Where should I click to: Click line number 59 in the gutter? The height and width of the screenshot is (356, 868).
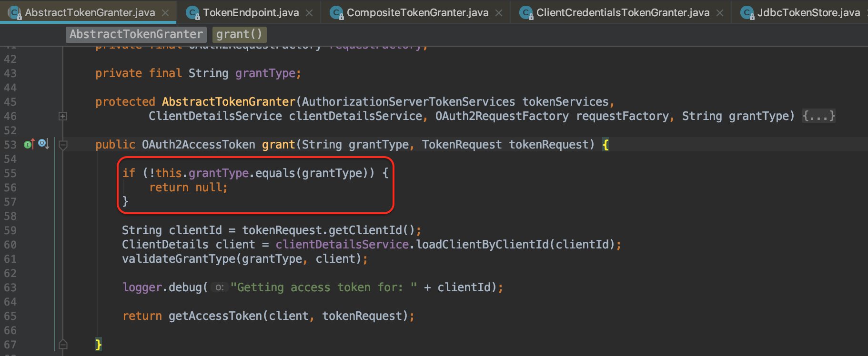[10, 230]
